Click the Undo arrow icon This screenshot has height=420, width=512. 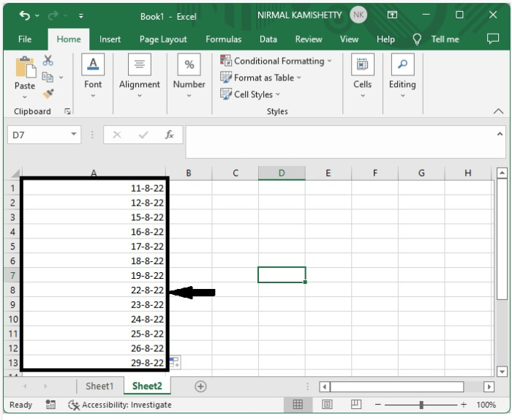24,15
